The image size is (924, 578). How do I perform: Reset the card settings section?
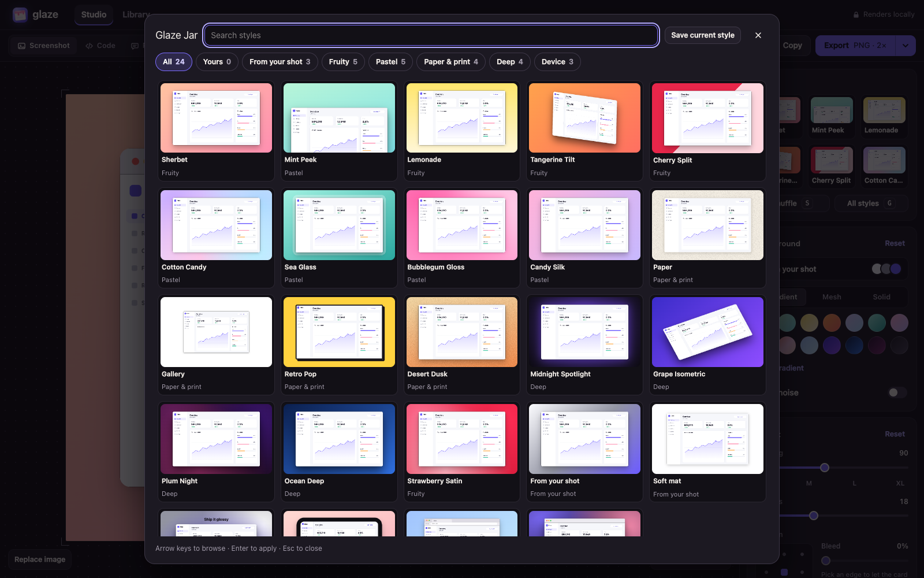pyautogui.click(x=895, y=434)
